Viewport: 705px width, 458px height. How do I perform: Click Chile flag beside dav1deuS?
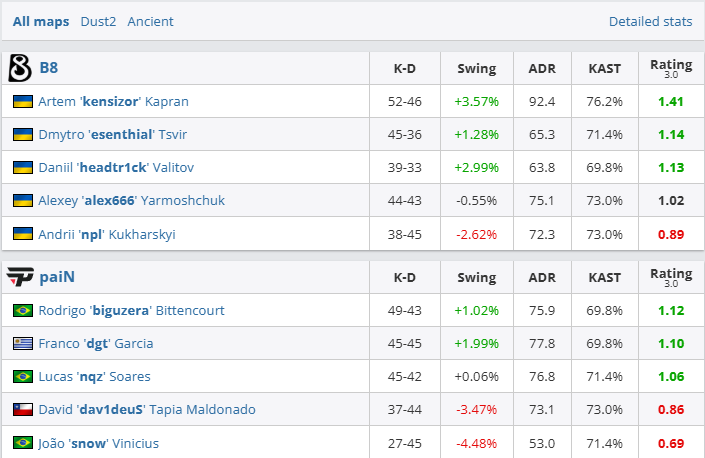[22, 409]
